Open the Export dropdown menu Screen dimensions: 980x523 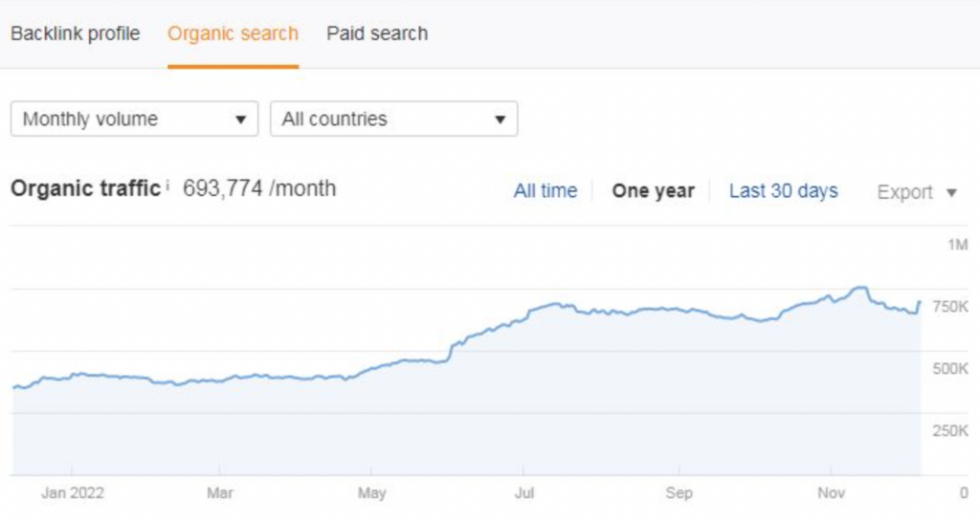pos(917,192)
